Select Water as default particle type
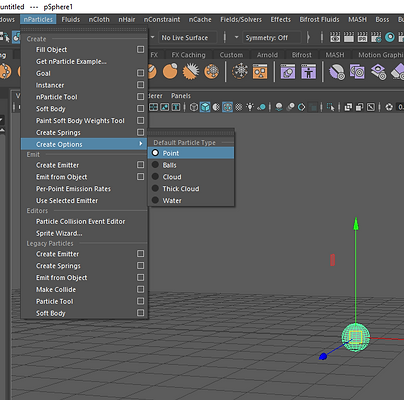Screen dimensions: 404x400 pyautogui.click(x=191, y=200)
